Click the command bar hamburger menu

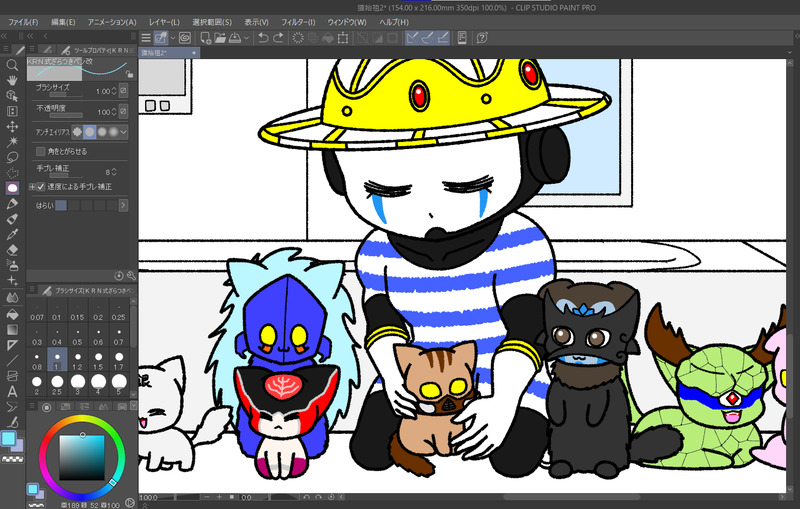(x=146, y=38)
